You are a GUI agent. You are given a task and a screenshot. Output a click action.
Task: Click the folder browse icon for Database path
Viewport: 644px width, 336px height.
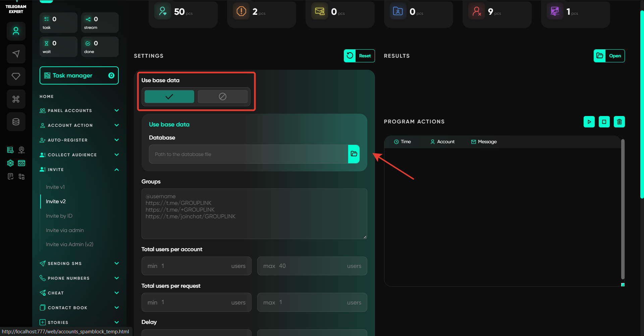354,154
